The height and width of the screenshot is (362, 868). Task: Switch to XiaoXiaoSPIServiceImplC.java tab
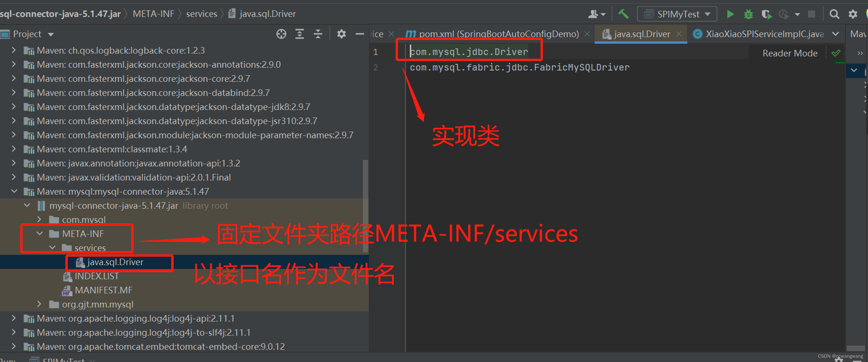(x=764, y=34)
